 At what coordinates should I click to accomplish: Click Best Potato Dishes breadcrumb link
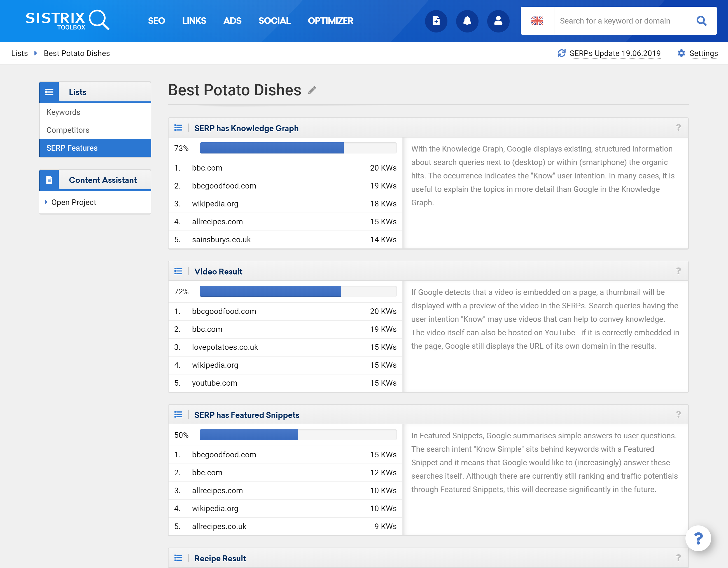coord(77,53)
